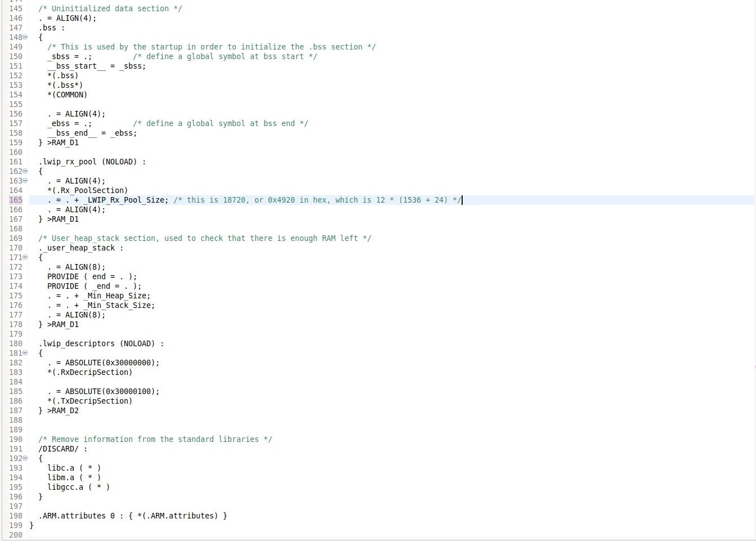Click '.ARM.attributes 0' line
This screenshot has height=541, width=756.
pyautogui.click(x=132, y=516)
